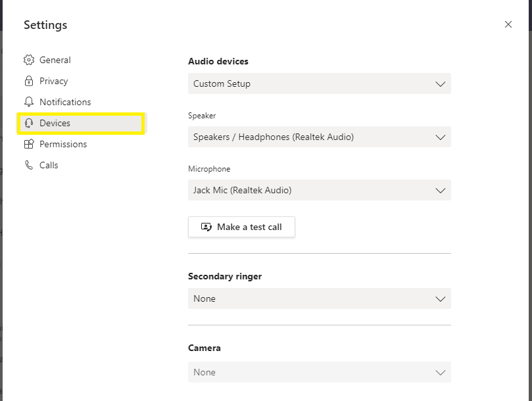Click the Privacy lock icon
The width and height of the screenshot is (532, 401).
pos(29,81)
